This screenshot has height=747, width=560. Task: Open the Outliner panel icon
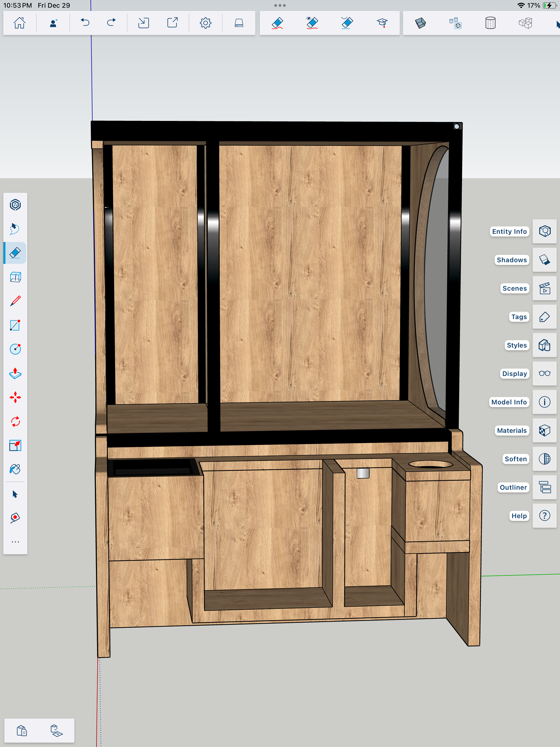[x=544, y=487]
